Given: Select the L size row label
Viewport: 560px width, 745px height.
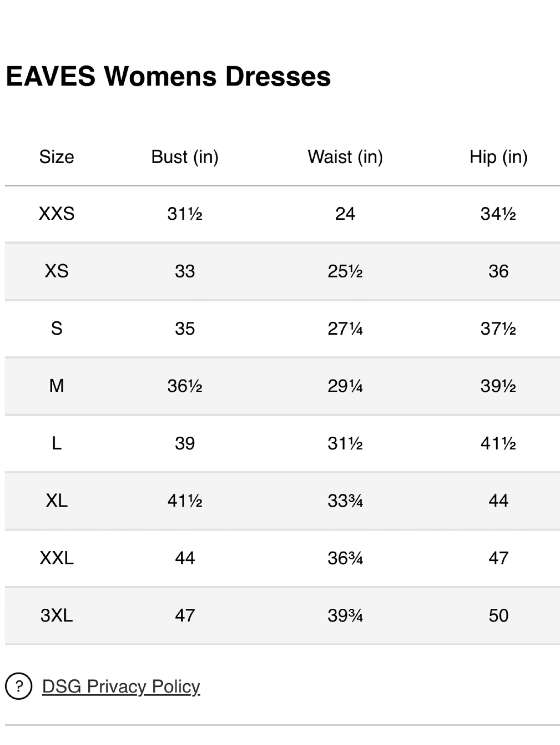Looking at the screenshot, I should click(57, 443).
